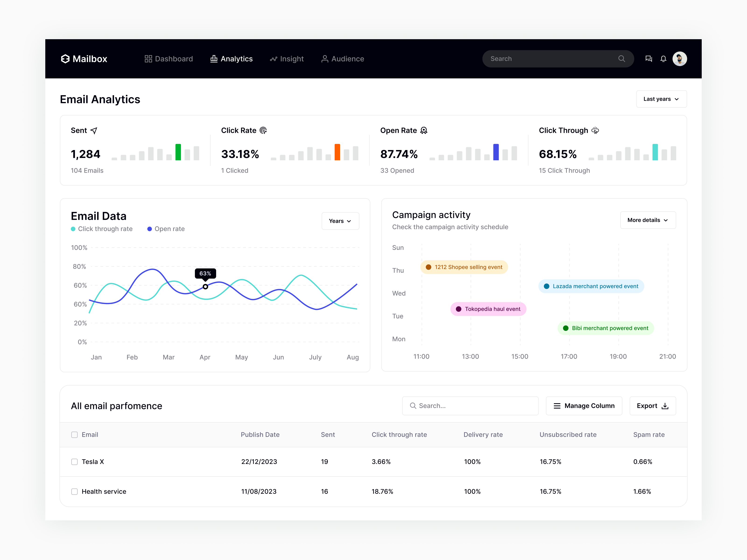Open the Insight menu item
Screen dimensions: 747x560
tap(287, 59)
